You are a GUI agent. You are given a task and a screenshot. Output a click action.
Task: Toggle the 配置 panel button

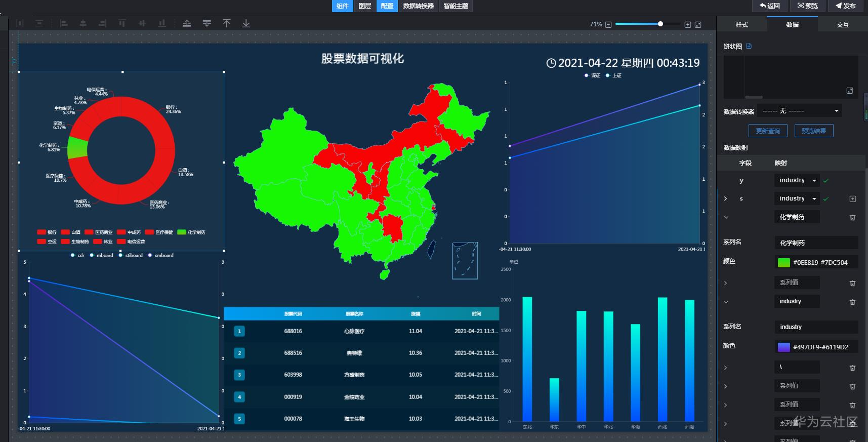[x=387, y=6]
